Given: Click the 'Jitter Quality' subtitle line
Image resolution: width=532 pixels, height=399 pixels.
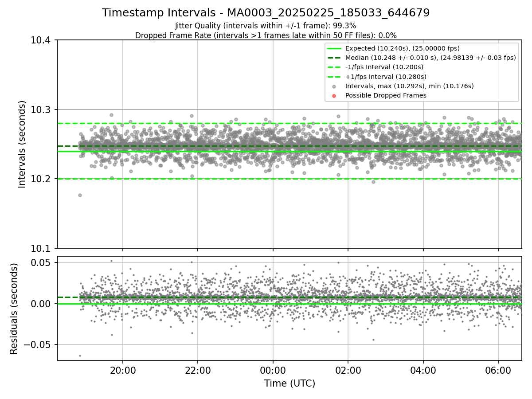Looking at the screenshot, I should coord(266,26).
